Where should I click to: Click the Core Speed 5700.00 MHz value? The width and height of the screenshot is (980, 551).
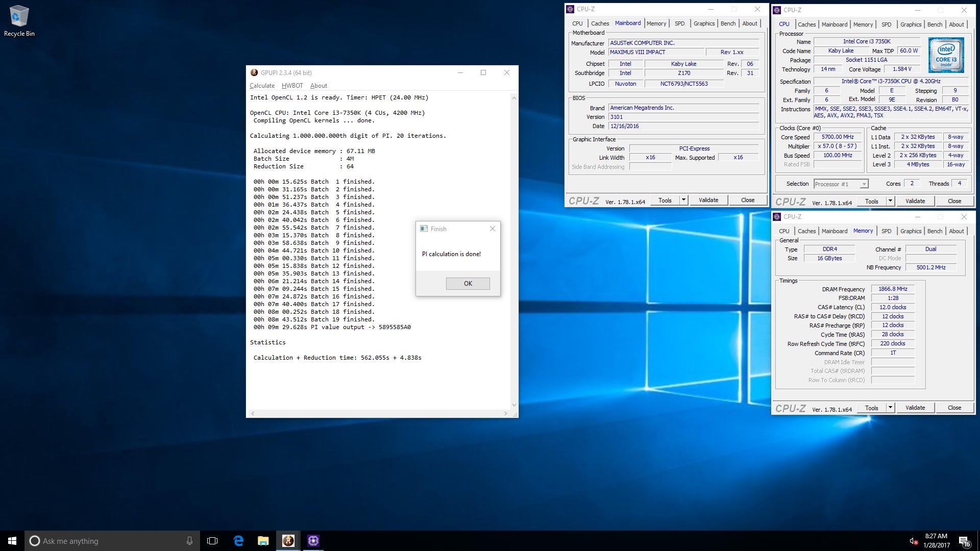pyautogui.click(x=837, y=137)
